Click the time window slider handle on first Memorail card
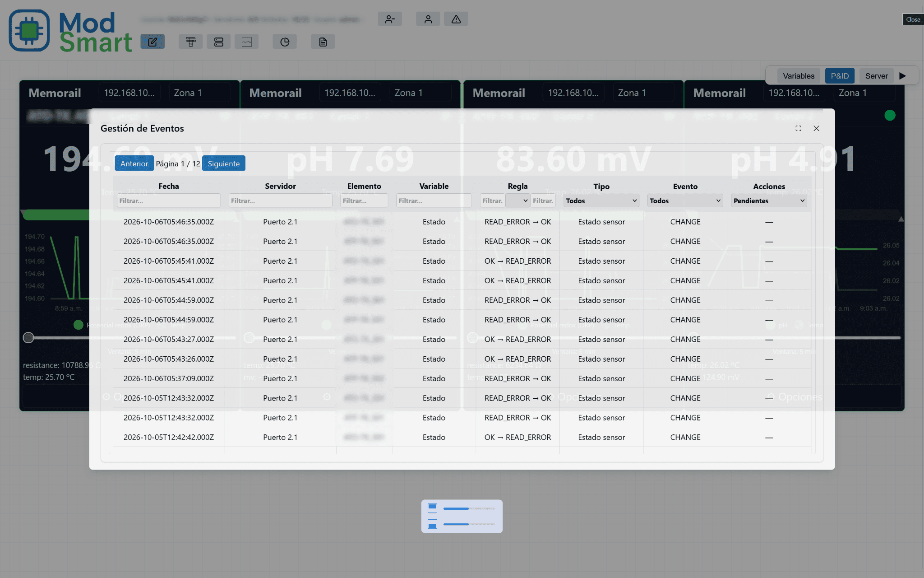The height and width of the screenshot is (578, 924). coord(28,337)
